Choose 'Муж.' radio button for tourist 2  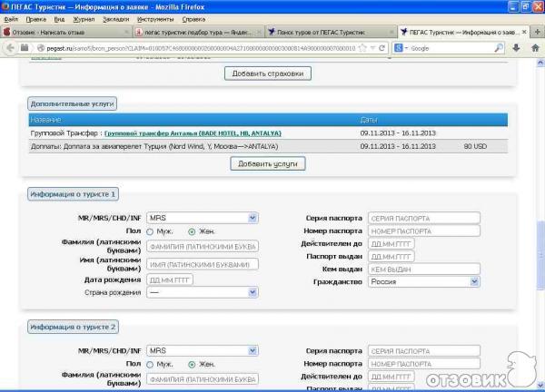tap(150, 364)
